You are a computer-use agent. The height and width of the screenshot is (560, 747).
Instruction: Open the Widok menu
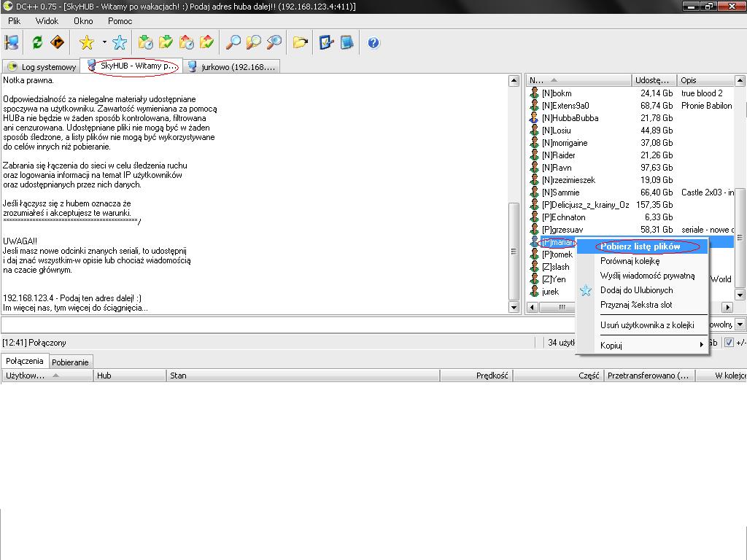coord(47,21)
